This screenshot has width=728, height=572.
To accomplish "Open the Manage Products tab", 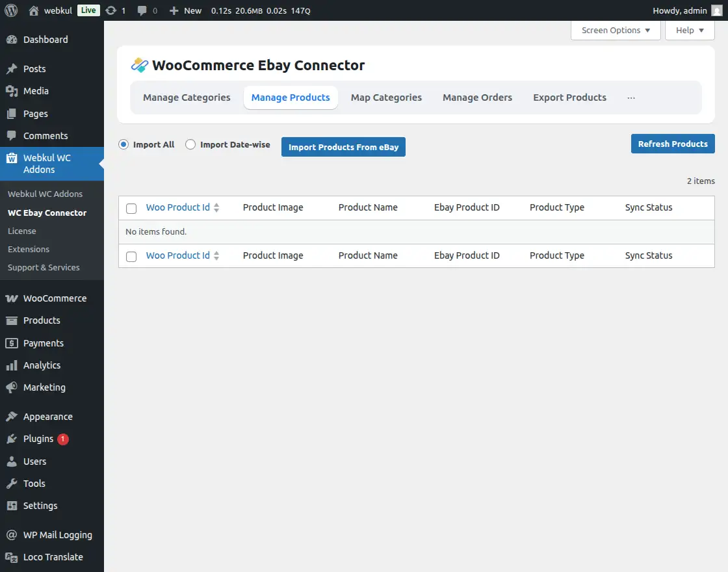I will (291, 97).
